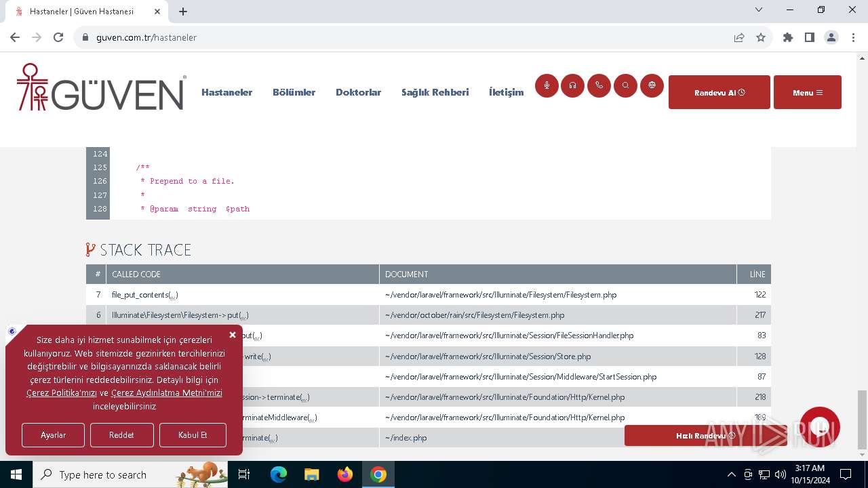
Task: Click Ayarlar in cookie banner
Action: [53, 435]
